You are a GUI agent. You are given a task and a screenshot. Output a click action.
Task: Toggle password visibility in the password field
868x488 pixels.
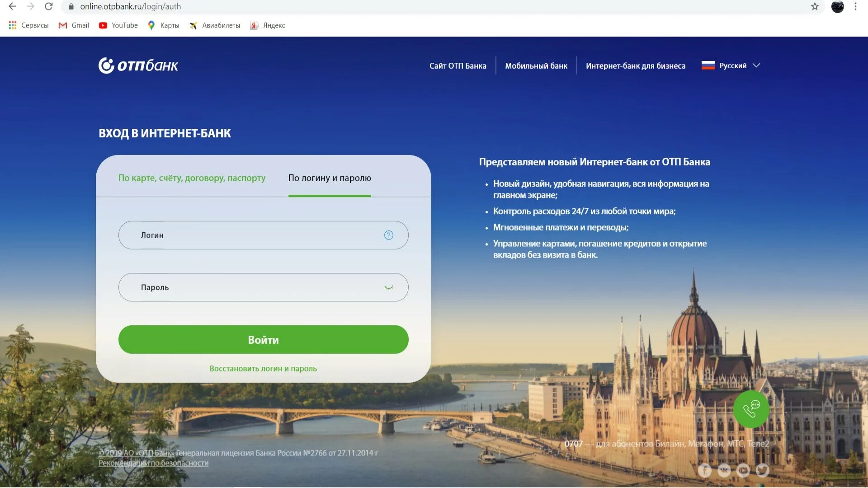point(388,287)
